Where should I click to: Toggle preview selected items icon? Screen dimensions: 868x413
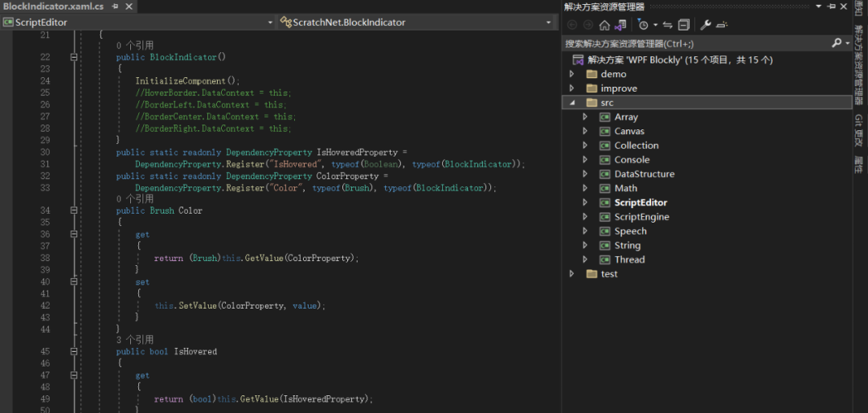[x=721, y=25]
